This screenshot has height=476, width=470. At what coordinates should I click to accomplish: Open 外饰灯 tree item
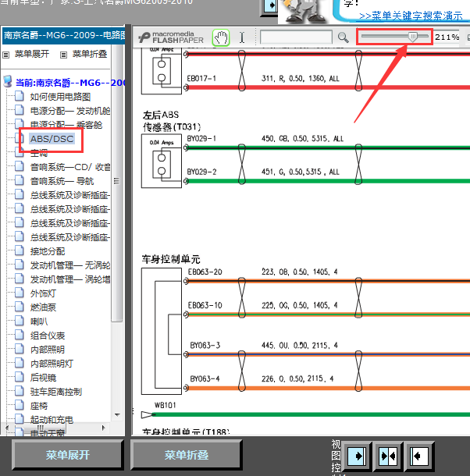tap(43, 293)
